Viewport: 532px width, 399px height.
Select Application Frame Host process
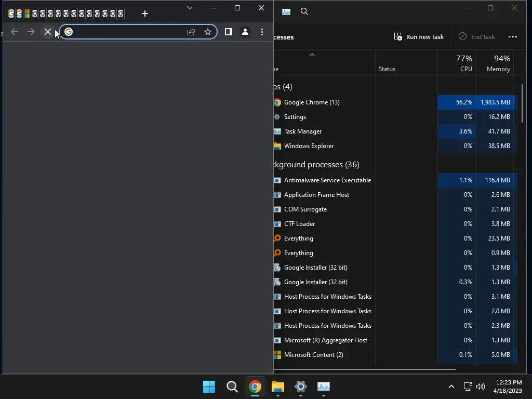coord(395,195)
